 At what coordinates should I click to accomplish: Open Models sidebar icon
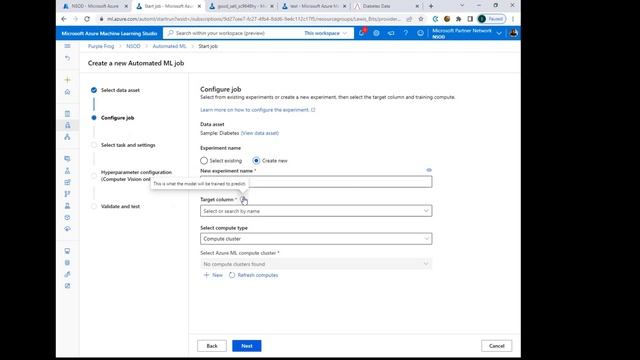67,218
